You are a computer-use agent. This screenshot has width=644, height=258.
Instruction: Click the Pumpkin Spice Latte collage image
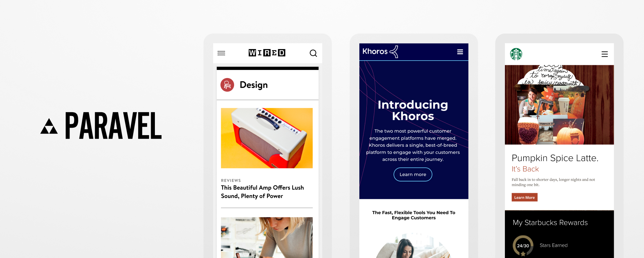pos(559,105)
